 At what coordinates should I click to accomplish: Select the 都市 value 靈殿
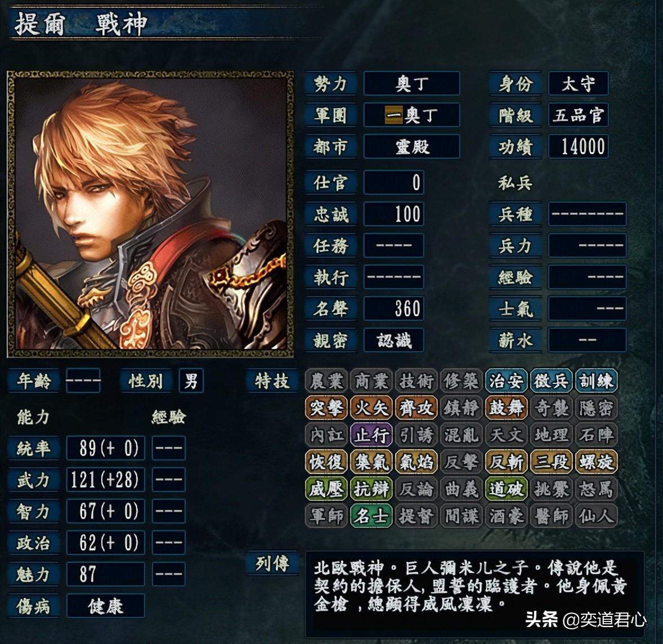point(411,146)
